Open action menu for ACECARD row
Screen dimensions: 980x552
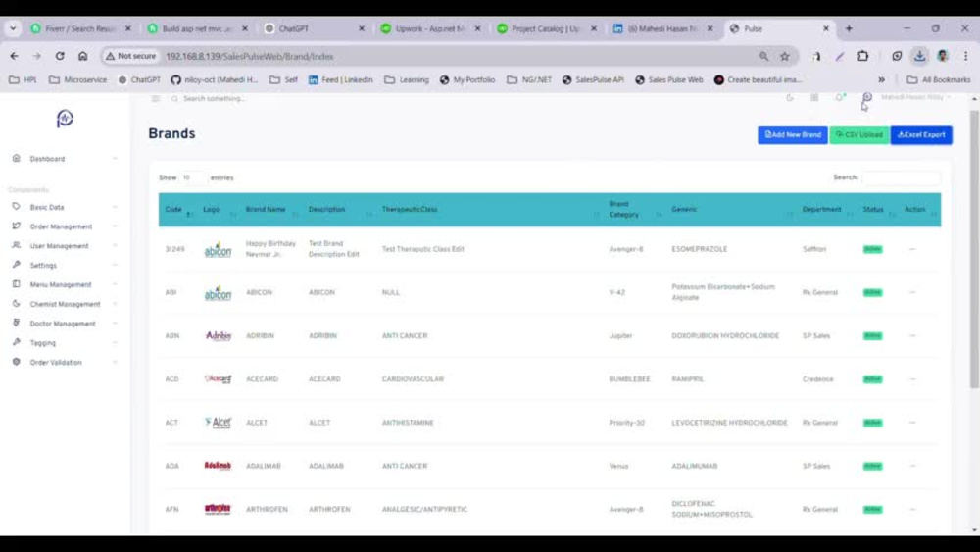[x=912, y=379]
